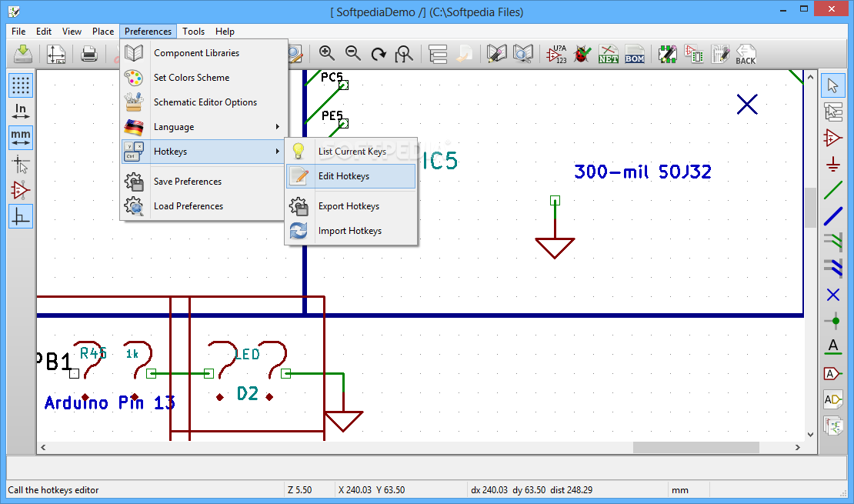Choose Save Preferences
854x504 pixels.
[x=204, y=182]
